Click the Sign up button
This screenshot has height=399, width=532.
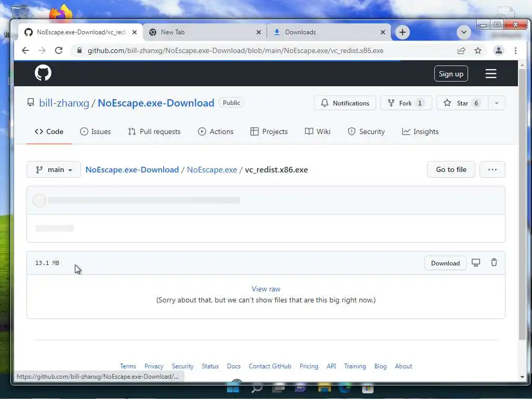[x=451, y=74]
